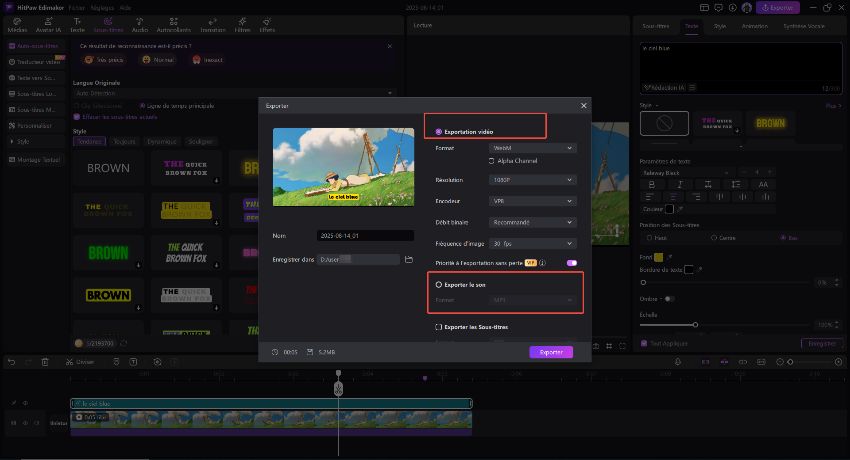Close the Exporter dialog
This screenshot has height=460, width=850.
pos(584,105)
